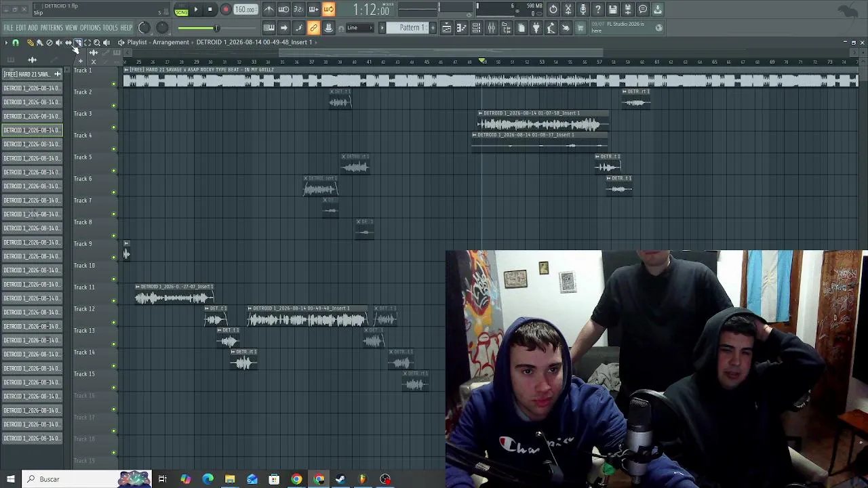Click the tempo field showing 160

coord(245,9)
